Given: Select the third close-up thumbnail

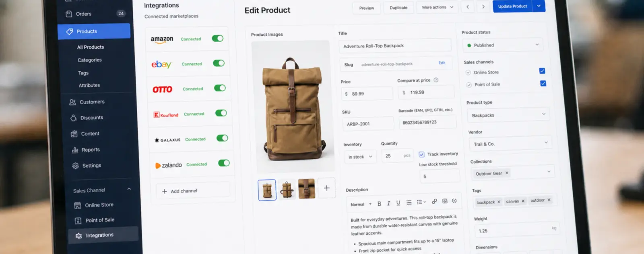Looking at the screenshot, I should coord(306,188).
